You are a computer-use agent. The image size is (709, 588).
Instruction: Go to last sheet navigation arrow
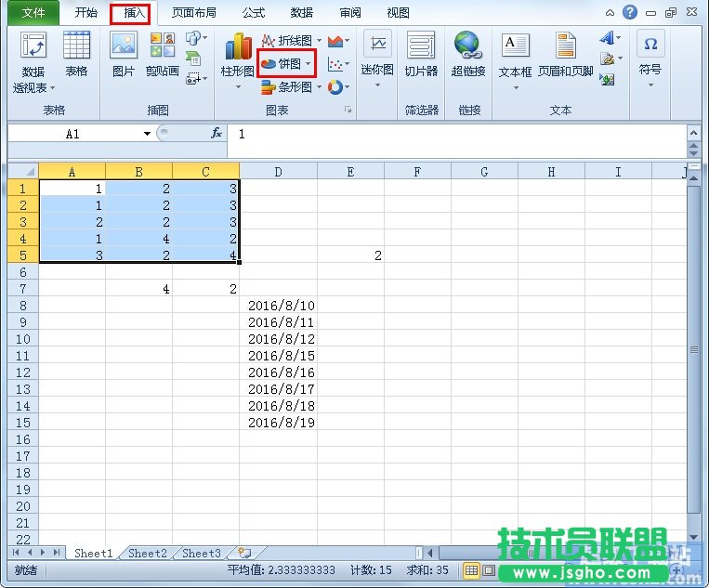[57, 553]
